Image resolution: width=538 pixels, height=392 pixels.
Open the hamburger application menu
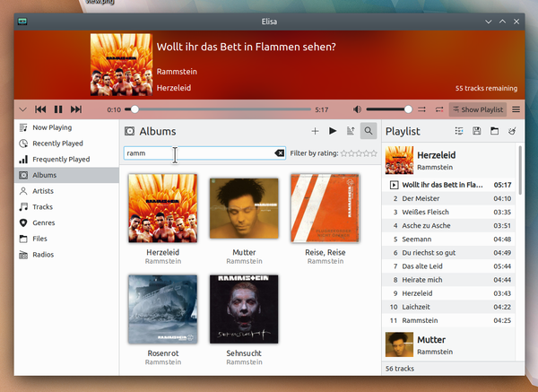[x=516, y=109]
